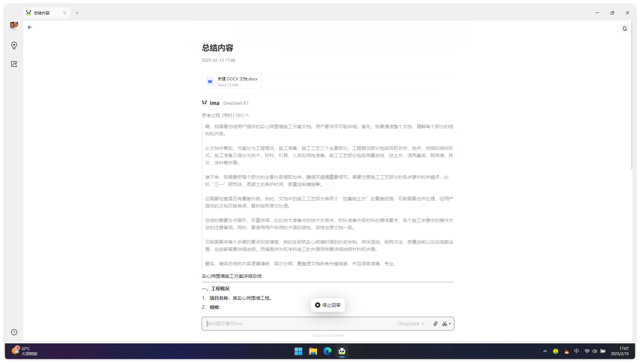Click the battery icon in the tray

(x=603, y=352)
